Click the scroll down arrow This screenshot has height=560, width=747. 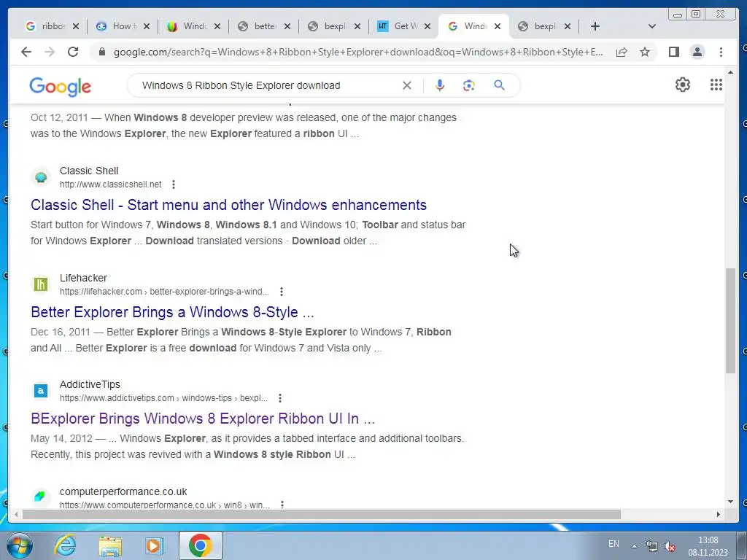tap(730, 502)
